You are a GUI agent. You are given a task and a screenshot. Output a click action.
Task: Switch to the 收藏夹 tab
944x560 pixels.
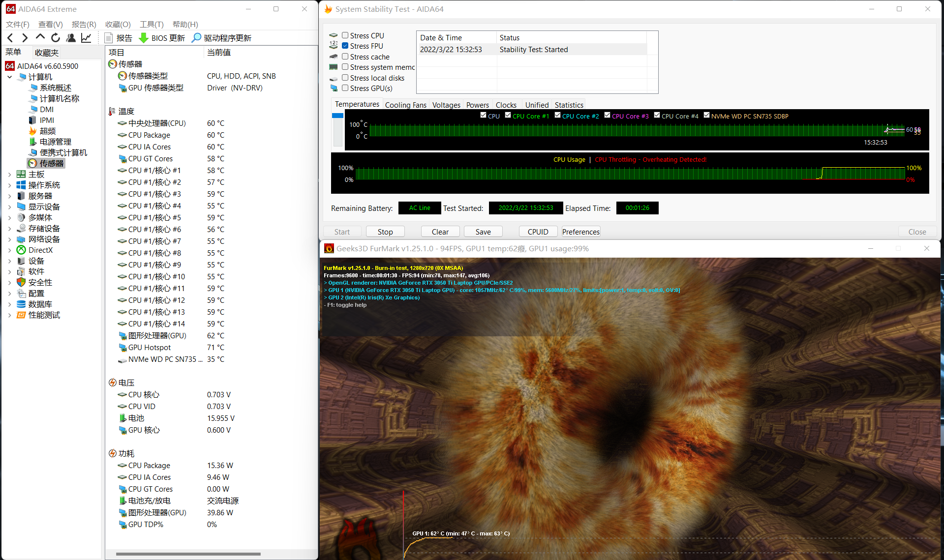tap(47, 53)
